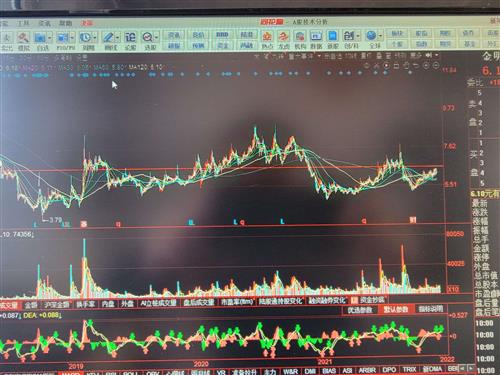Click the plus circle icon above the chart
The height and width of the screenshot is (375, 500).
(x=426, y=66)
